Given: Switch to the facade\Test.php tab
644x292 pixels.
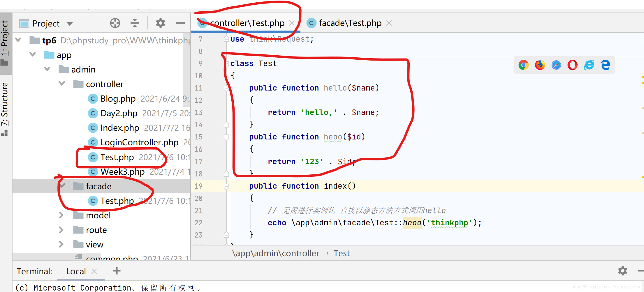Looking at the screenshot, I should (350, 23).
